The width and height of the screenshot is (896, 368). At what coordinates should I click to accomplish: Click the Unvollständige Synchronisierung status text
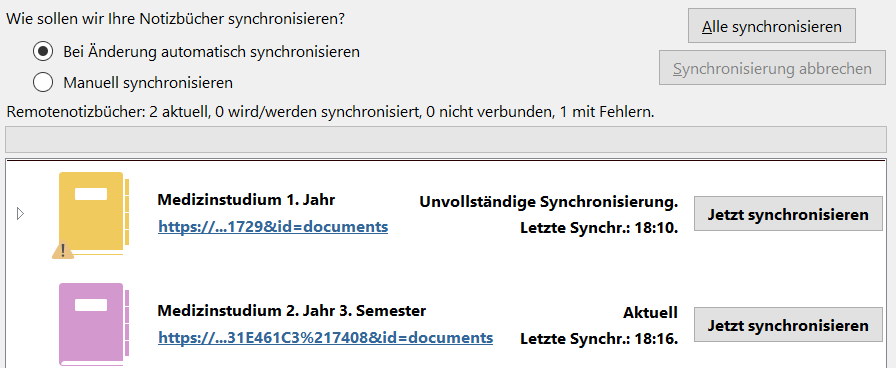[549, 202]
